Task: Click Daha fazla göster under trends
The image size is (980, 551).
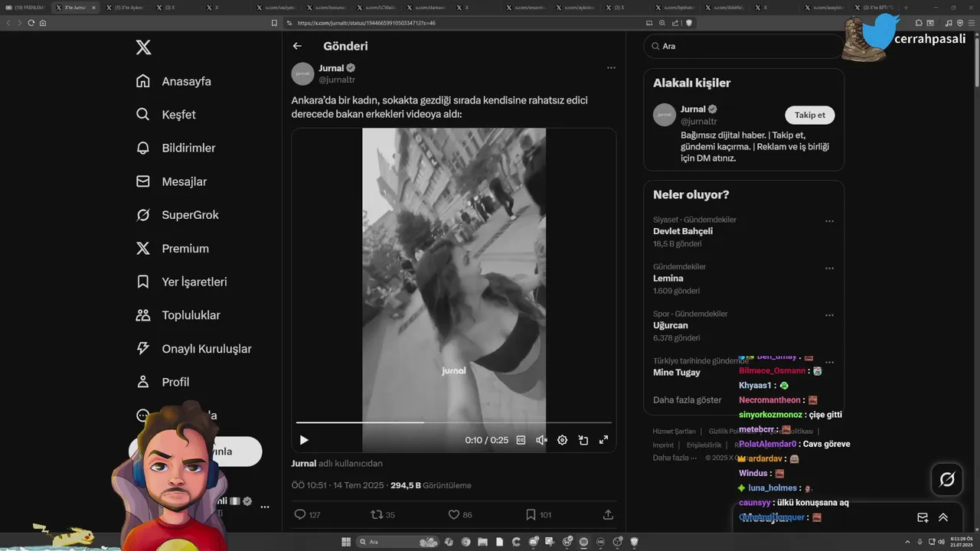Action: pyautogui.click(x=688, y=400)
